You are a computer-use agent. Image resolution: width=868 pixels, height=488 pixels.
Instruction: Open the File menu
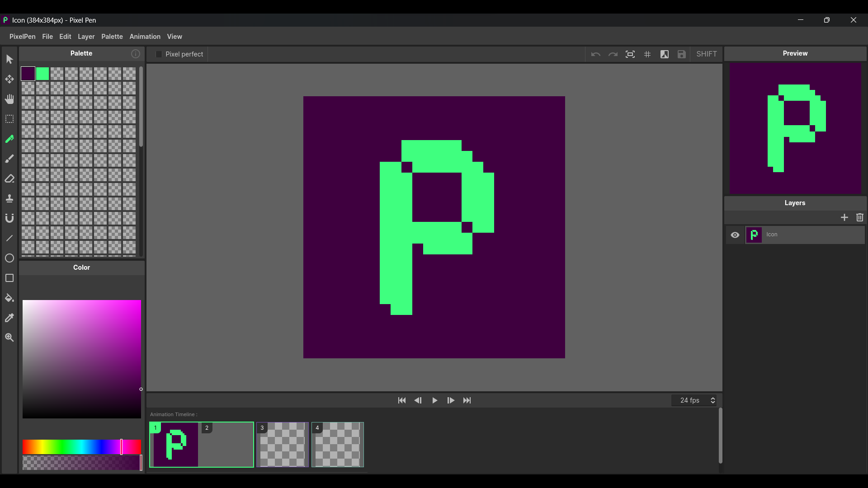point(47,37)
